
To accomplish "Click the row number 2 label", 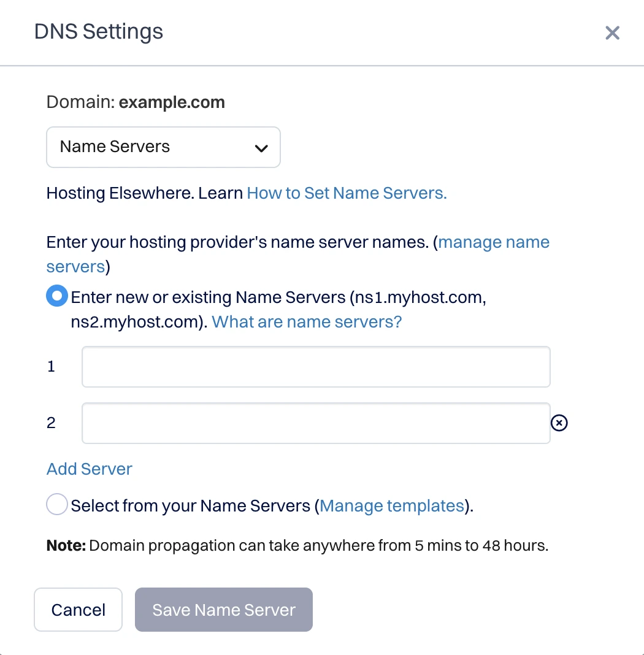I will 51,423.
